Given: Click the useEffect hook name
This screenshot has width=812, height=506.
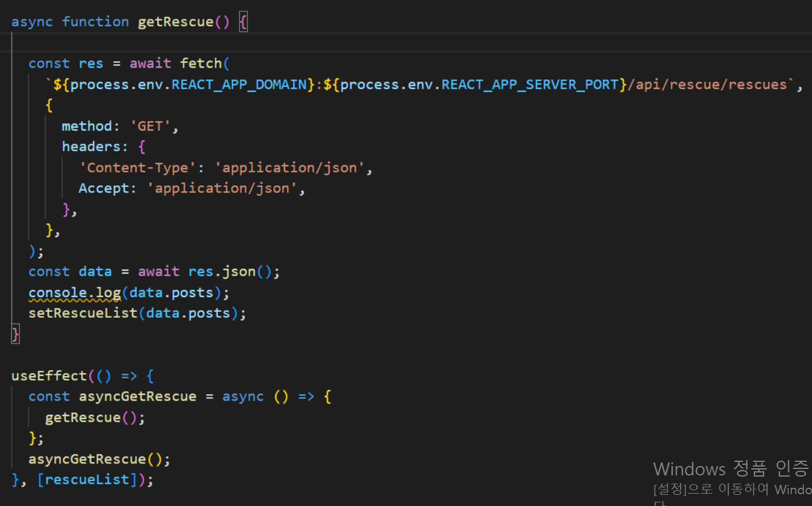Looking at the screenshot, I should [x=49, y=376].
